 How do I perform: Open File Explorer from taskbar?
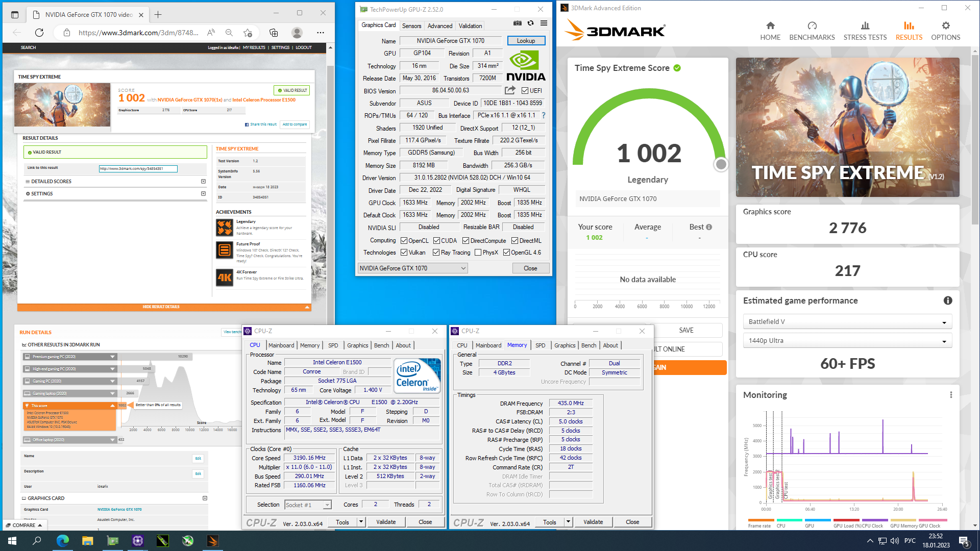[x=87, y=541]
